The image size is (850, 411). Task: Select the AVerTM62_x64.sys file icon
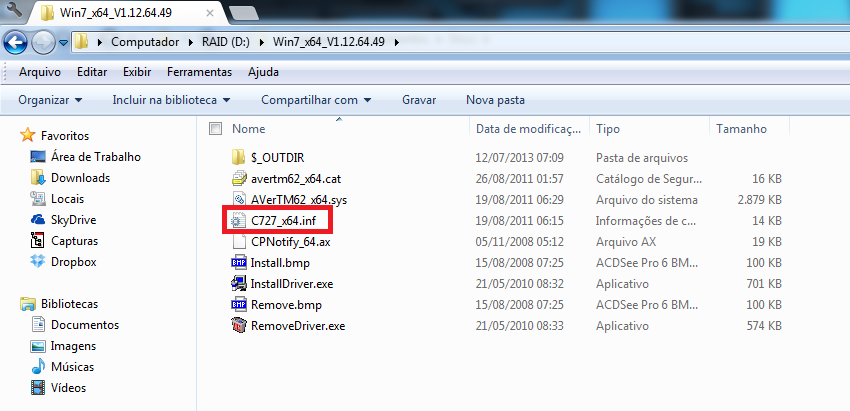[x=239, y=199]
